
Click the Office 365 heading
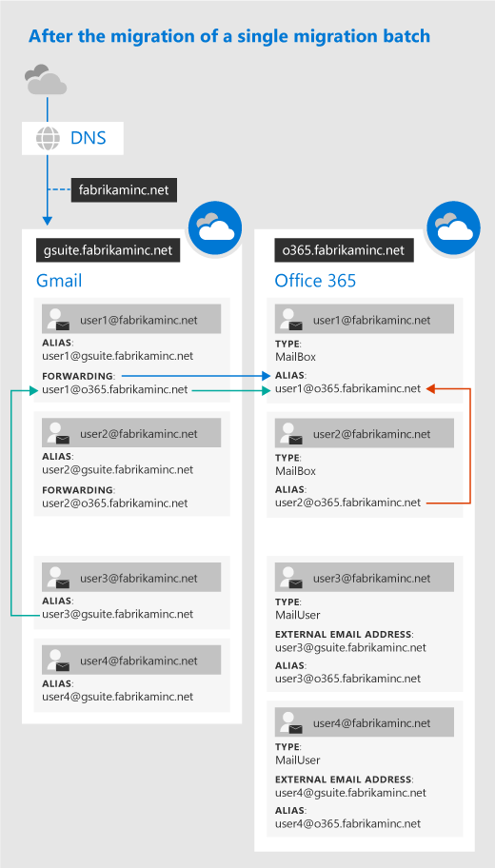pyautogui.click(x=316, y=281)
